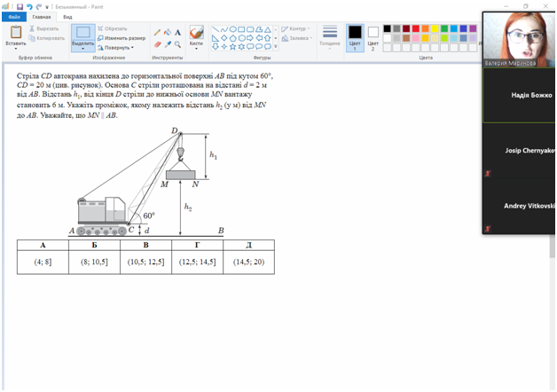Select the Pencil tool

pyautogui.click(x=157, y=32)
